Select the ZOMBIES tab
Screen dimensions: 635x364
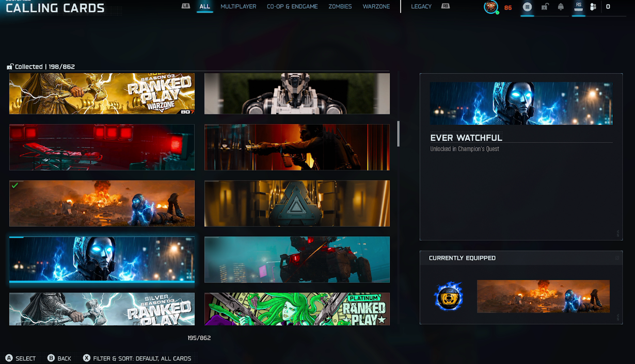point(340,7)
